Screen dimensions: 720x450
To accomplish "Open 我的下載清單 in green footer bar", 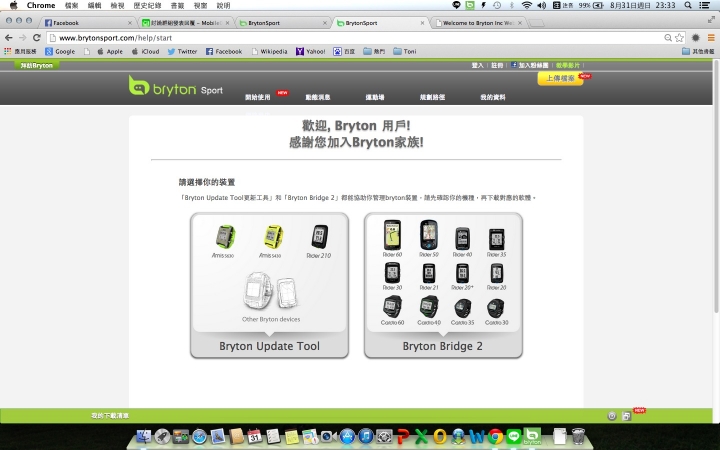I will click(x=110, y=416).
